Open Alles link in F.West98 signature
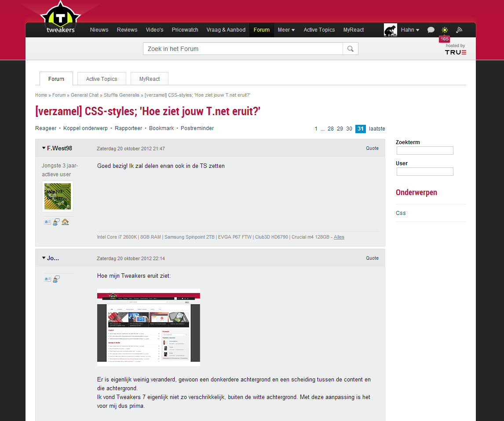The width and height of the screenshot is (504, 421). click(x=339, y=237)
